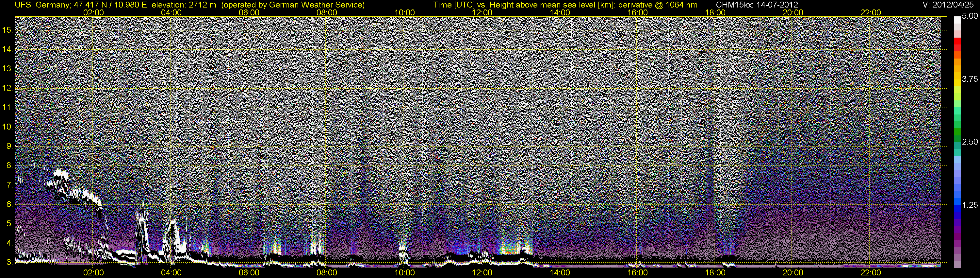This screenshot has width=980, height=278.
Task: Click height axis label "9."
Action: click(x=9, y=146)
